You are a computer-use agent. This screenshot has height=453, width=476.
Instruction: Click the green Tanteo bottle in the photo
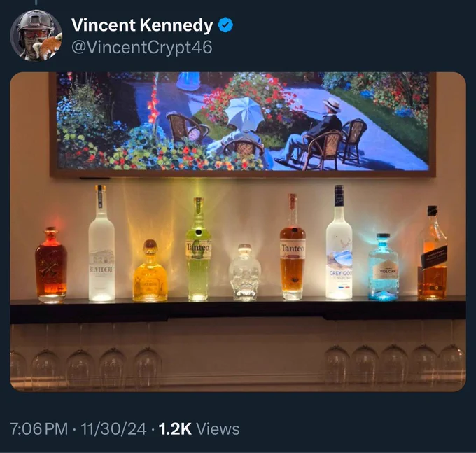pos(198,249)
